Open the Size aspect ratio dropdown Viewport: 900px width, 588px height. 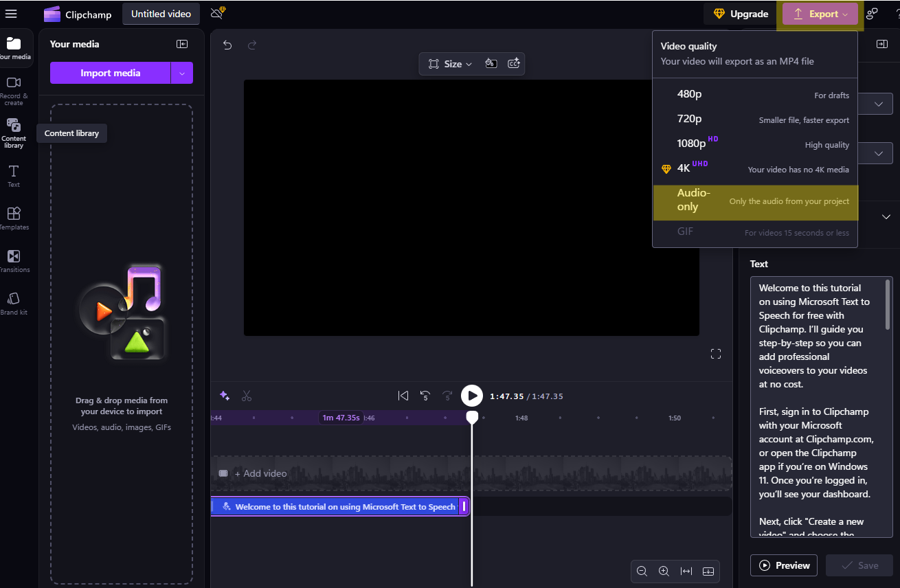tap(450, 64)
